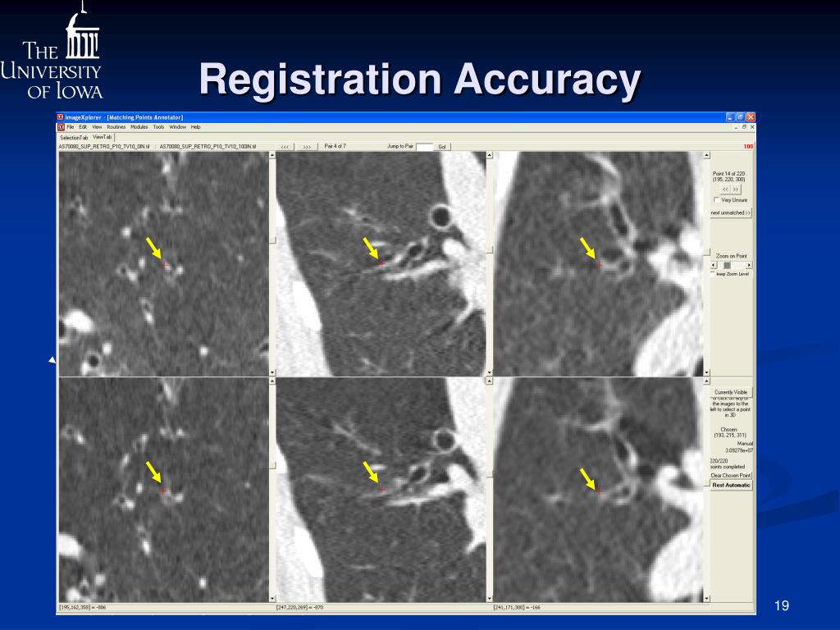Open the Window menu

[x=178, y=127]
